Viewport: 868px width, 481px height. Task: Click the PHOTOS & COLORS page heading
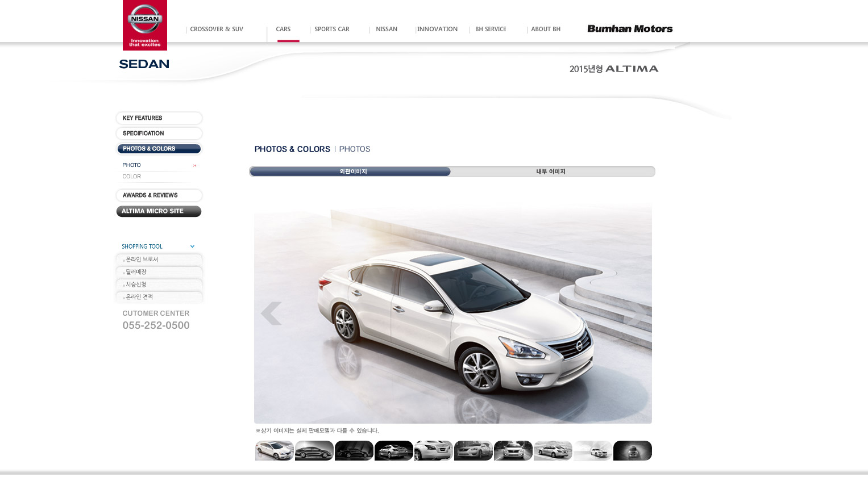pos(292,149)
